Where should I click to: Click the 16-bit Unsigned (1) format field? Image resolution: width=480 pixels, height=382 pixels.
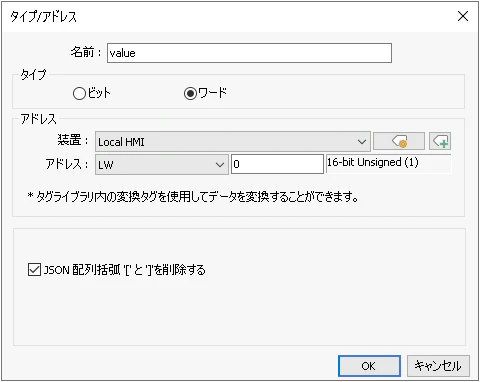pos(389,163)
